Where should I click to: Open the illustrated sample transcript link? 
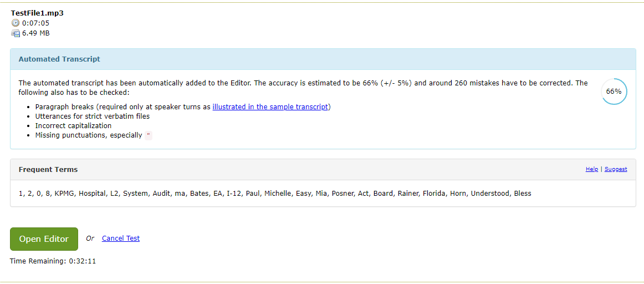[x=270, y=107]
